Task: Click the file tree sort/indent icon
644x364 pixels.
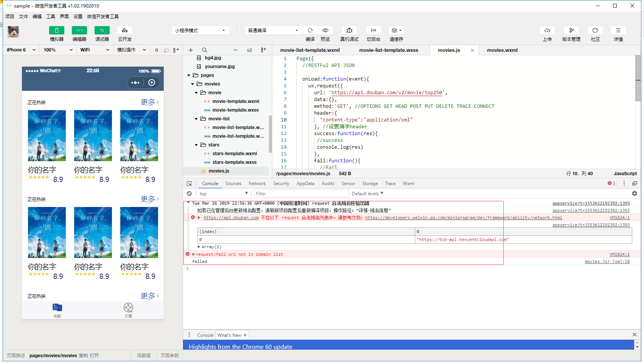Action: [250, 50]
